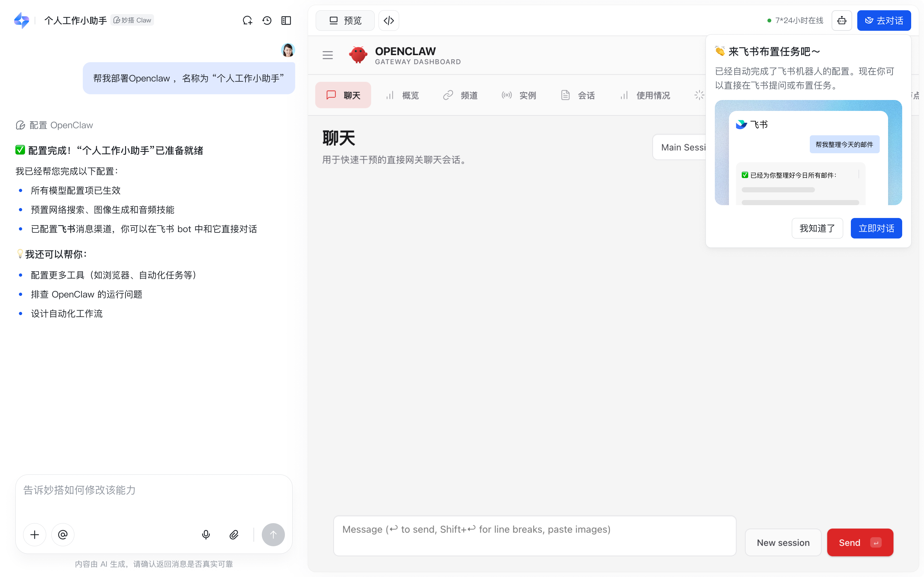
Task: Click the red Send button
Action: [x=860, y=542]
